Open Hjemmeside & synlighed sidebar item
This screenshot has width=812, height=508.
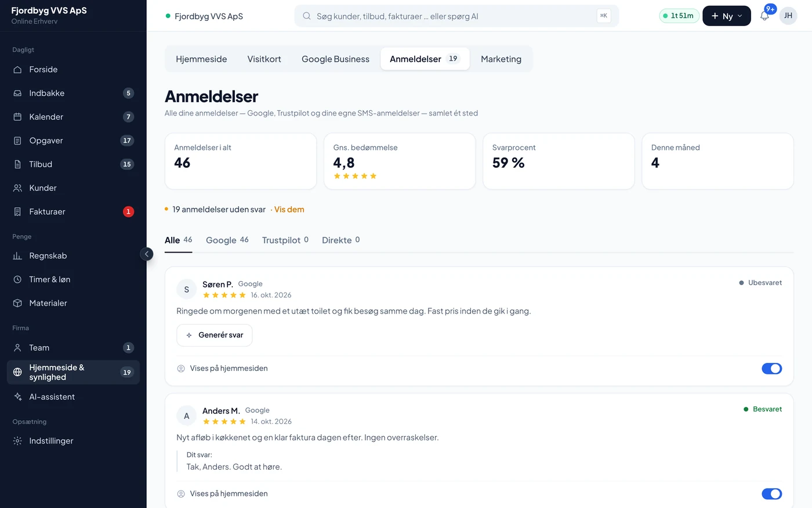click(x=73, y=373)
